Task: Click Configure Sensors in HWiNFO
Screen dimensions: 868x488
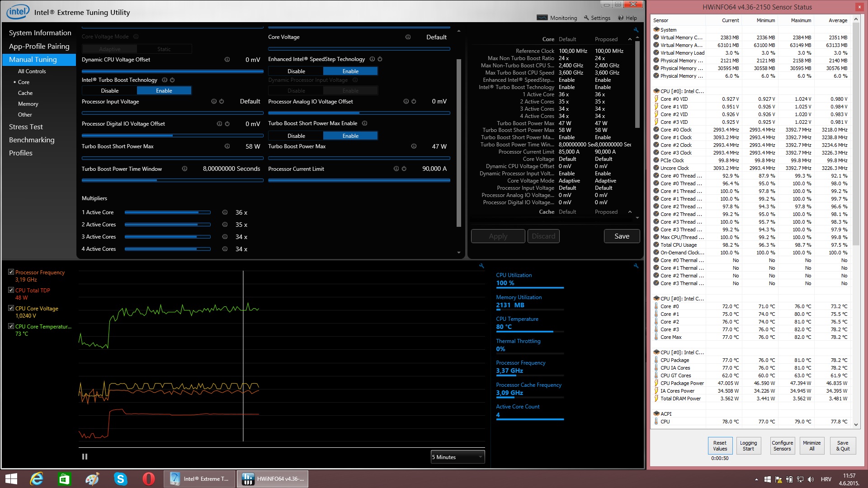Action: pos(782,446)
